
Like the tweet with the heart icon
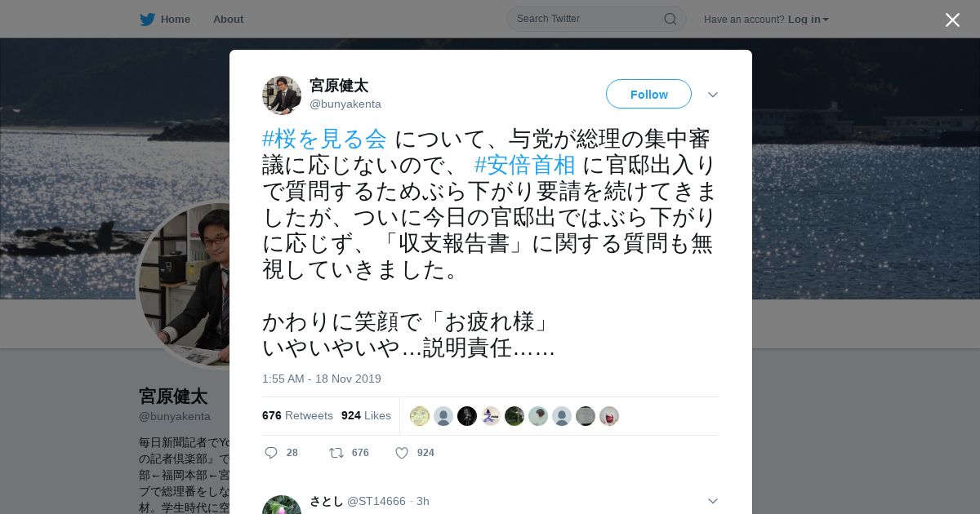[402, 453]
